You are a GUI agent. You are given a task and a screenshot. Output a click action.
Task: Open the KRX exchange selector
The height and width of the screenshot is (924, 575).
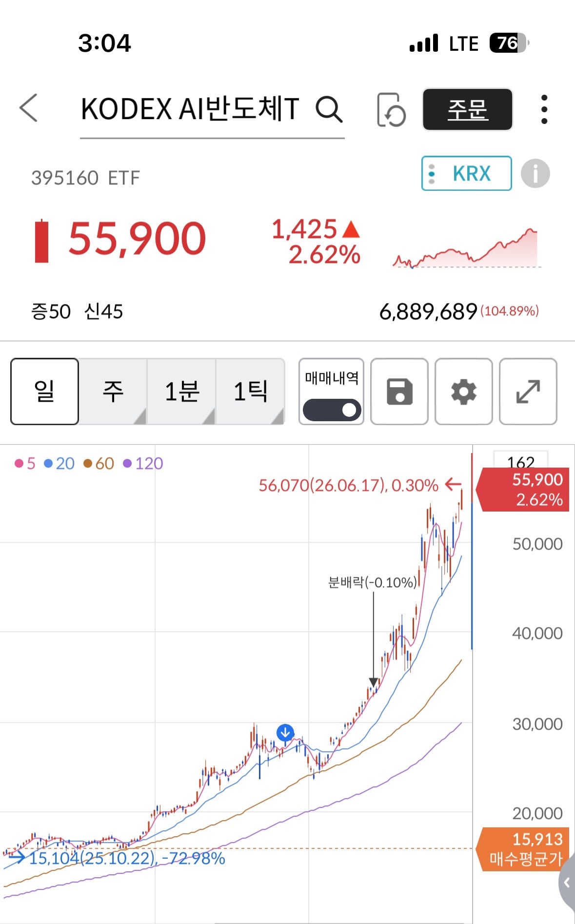[x=466, y=173]
